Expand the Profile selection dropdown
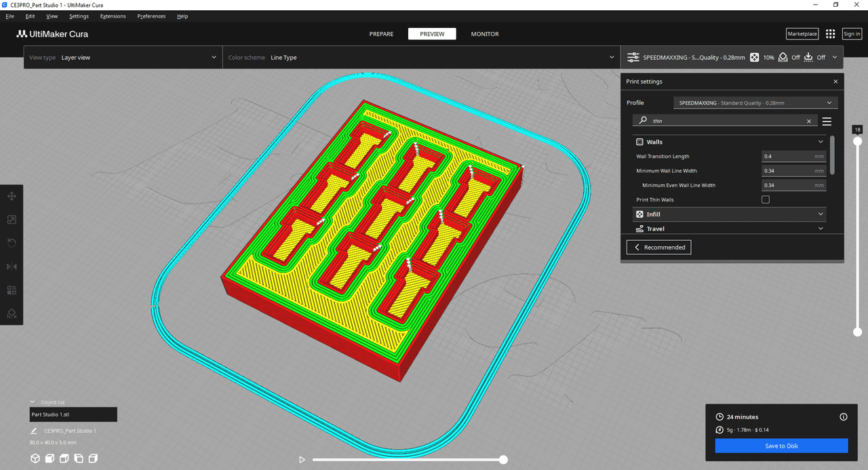The width and height of the screenshot is (868, 470). (755, 103)
